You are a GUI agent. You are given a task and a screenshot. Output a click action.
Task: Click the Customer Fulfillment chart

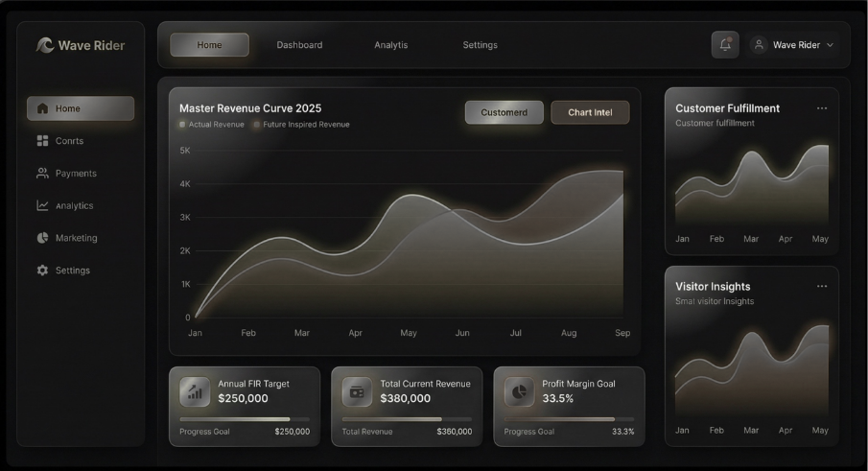point(752,185)
